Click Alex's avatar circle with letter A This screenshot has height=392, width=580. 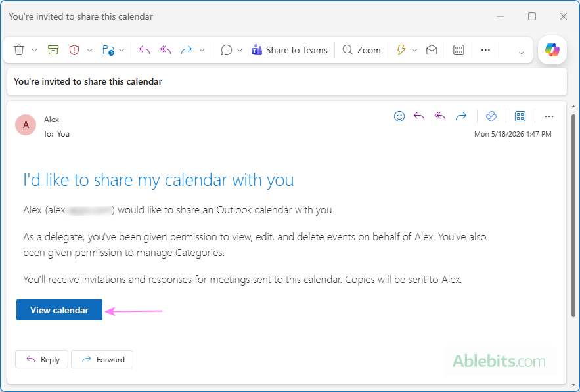pos(26,125)
